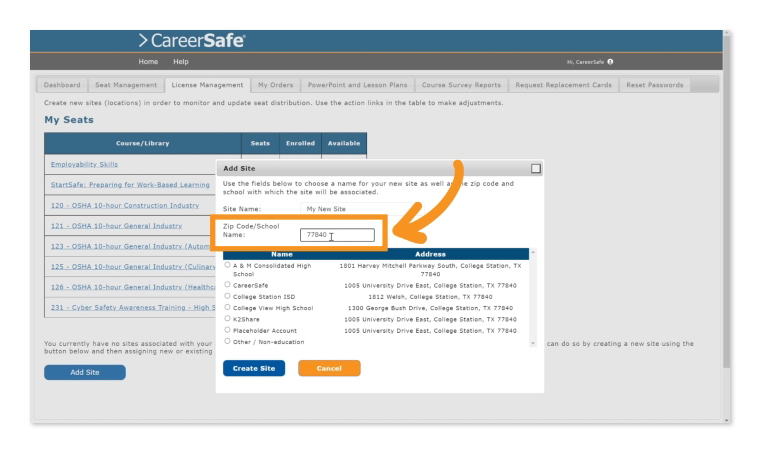Close the Add Site dialog box
Viewport: 760px width, 453px height.
536,169
